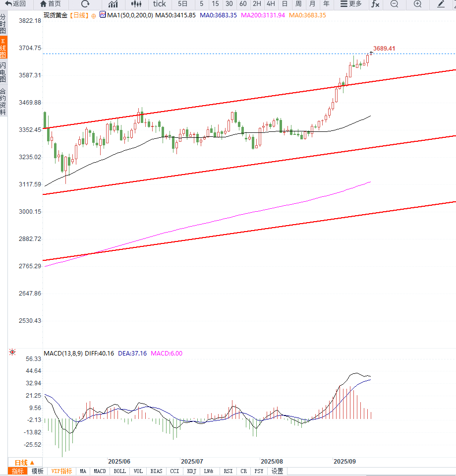
Task: Select the 模板 bottom tab
Action: (37, 471)
